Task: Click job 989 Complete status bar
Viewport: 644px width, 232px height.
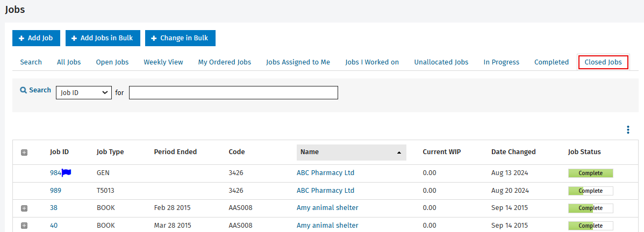Action: [x=591, y=191]
